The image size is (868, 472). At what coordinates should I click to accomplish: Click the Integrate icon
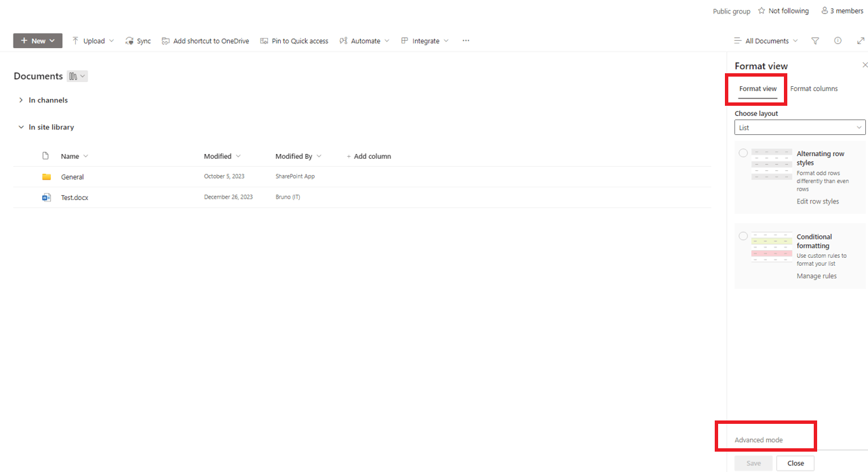tap(405, 41)
